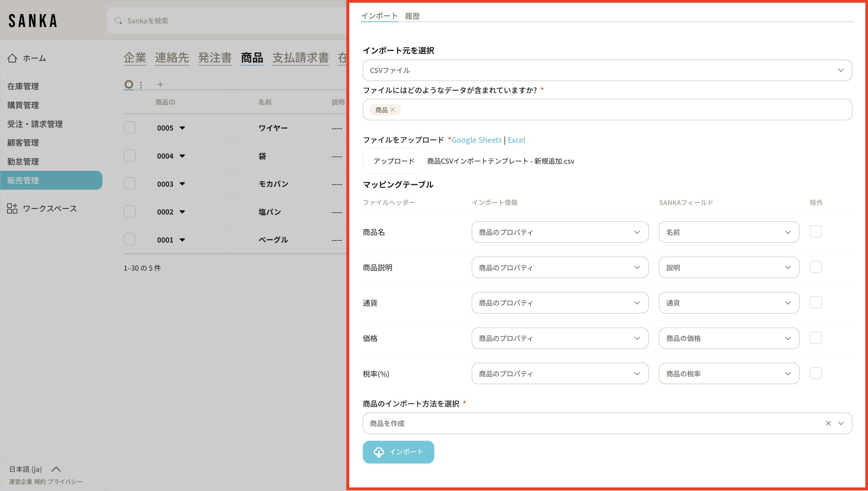Switch to the 履歴 tab
The image size is (868, 491).
click(x=412, y=16)
